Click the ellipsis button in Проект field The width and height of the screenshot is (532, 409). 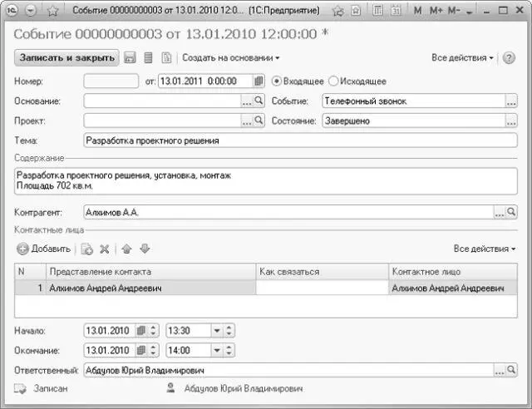(x=247, y=121)
